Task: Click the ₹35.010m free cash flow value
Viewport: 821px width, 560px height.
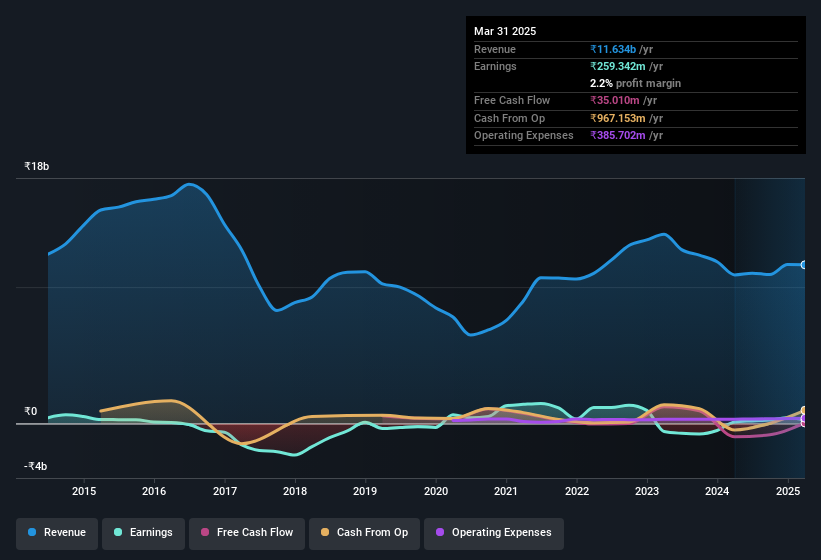Action: point(614,100)
